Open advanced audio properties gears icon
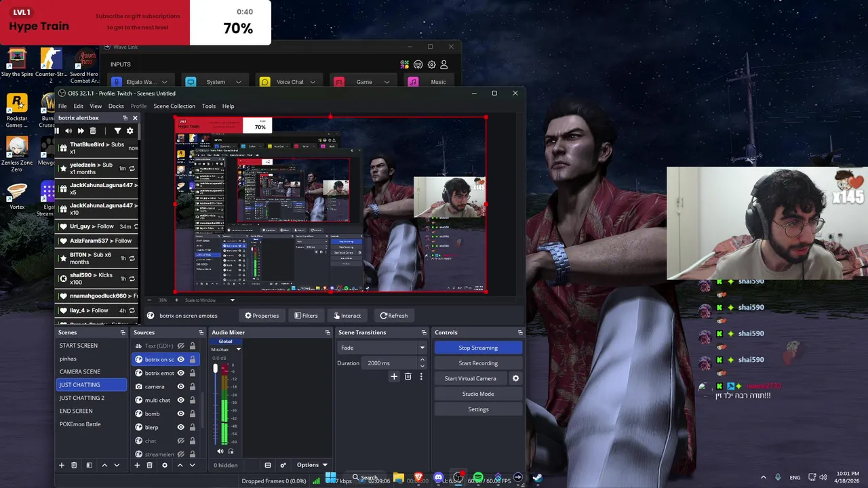 coord(283,465)
